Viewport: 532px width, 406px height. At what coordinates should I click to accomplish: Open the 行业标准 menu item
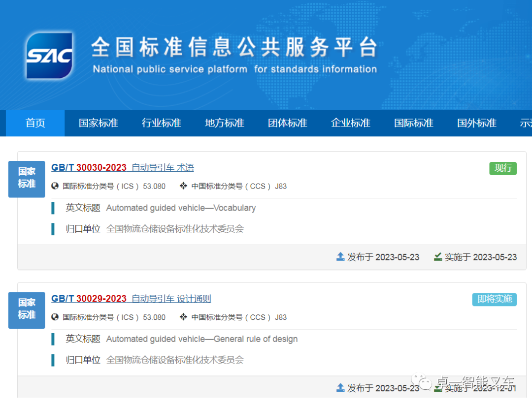(162, 123)
